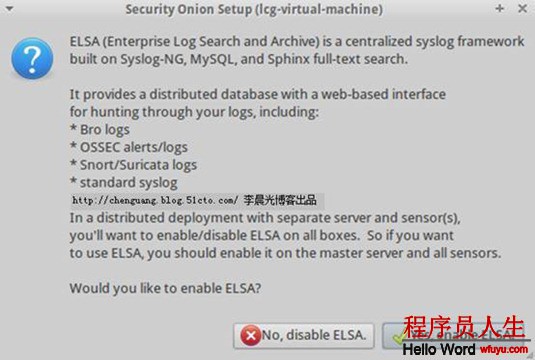Click the Security Onion Setup title bar text

[254, 9]
